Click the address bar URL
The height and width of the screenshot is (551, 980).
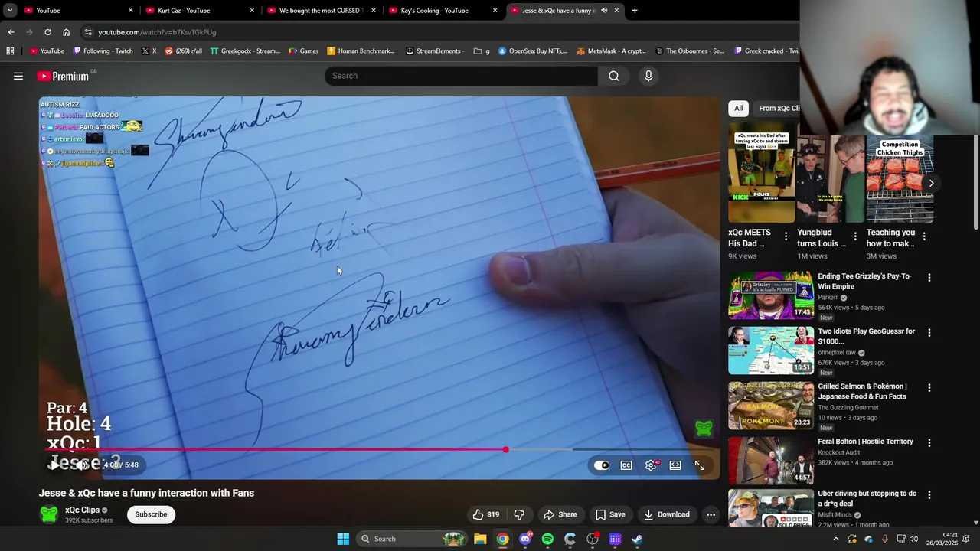tap(157, 32)
